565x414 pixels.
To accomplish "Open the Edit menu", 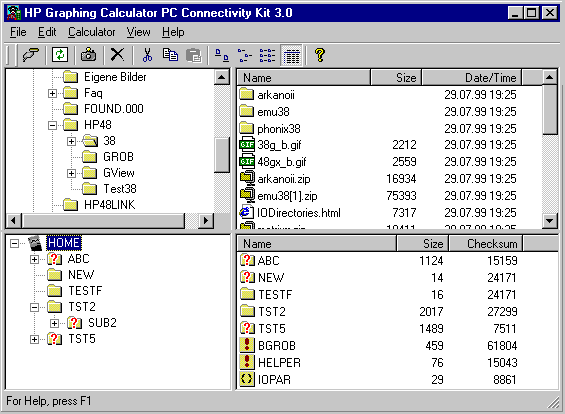I will [47, 32].
